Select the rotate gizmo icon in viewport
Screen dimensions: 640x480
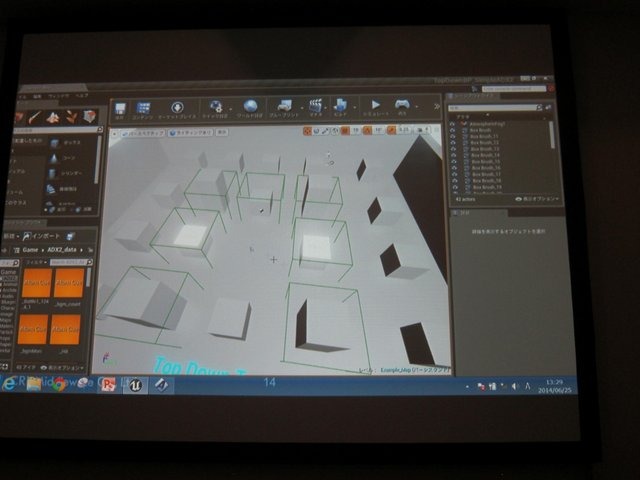(316, 131)
